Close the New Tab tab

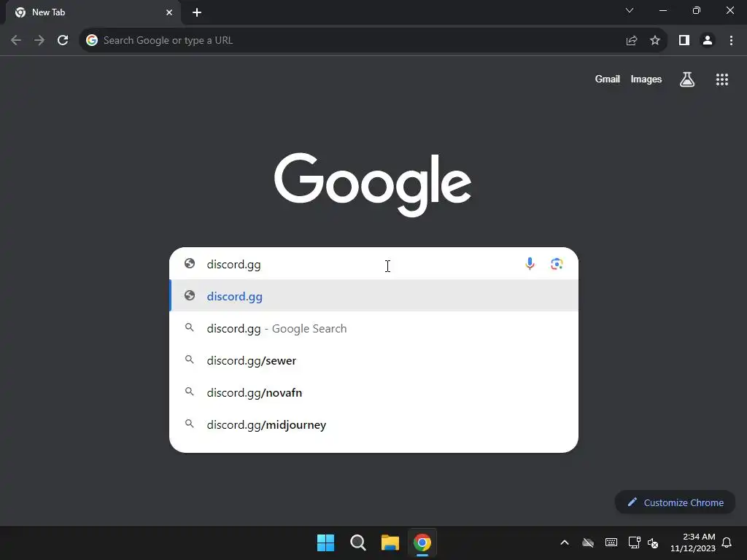click(169, 12)
